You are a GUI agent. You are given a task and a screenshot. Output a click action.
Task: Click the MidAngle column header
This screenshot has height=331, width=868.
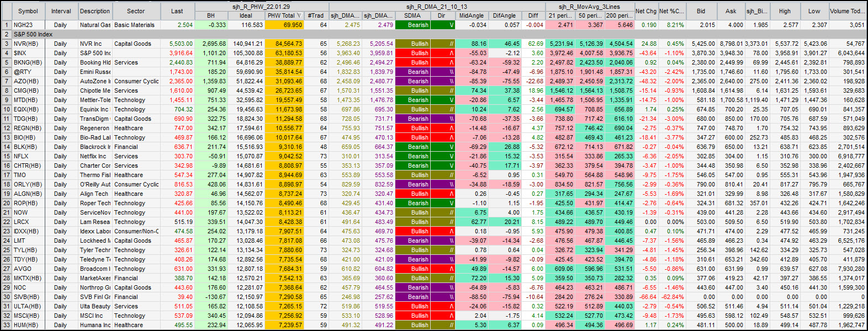click(x=472, y=15)
